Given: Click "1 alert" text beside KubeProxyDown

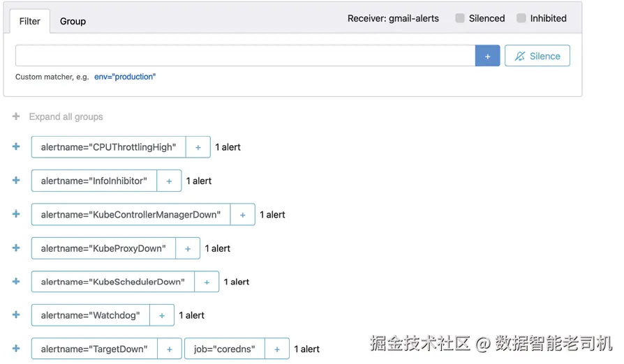Looking at the screenshot, I should click(218, 248).
